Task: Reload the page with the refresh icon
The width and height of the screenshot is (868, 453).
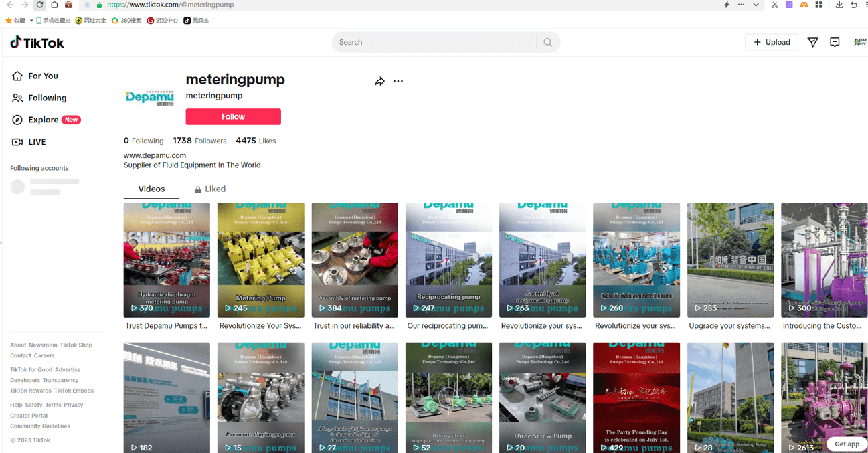Action: pyautogui.click(x=39, y=5)
